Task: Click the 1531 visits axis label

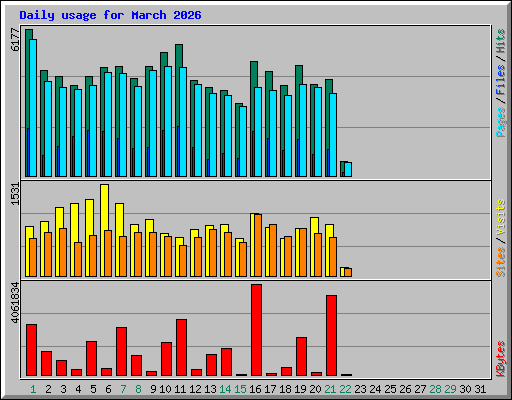Action: point(15,194)
